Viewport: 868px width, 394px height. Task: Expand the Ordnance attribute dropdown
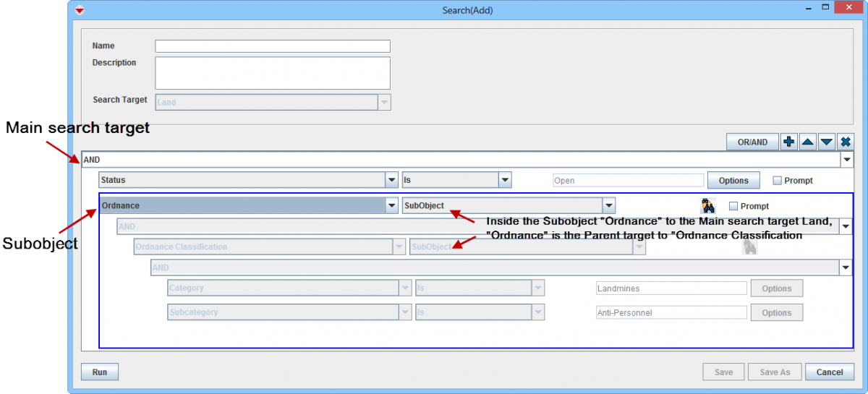tap(391, 206)
